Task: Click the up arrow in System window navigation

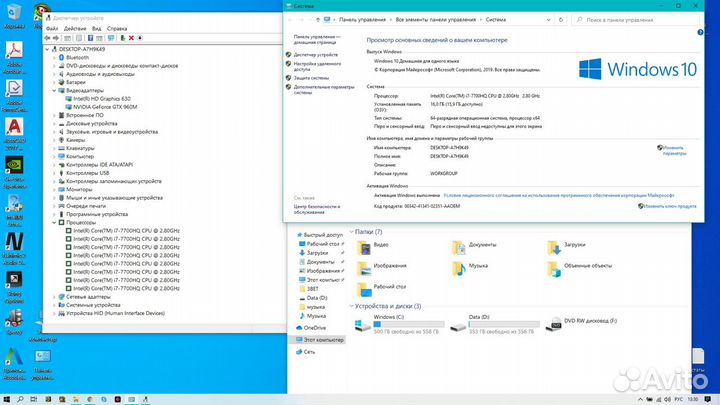Action: pos(317,20)
